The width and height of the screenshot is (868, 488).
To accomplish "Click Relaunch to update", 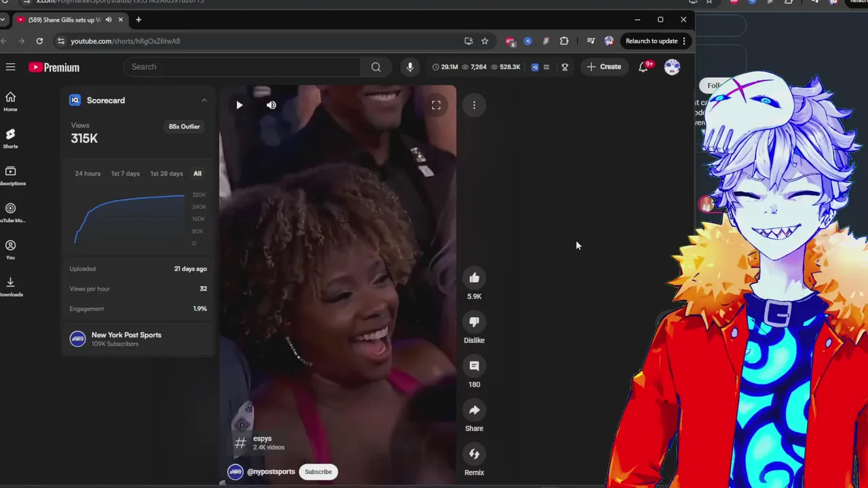I will (652, 41).
